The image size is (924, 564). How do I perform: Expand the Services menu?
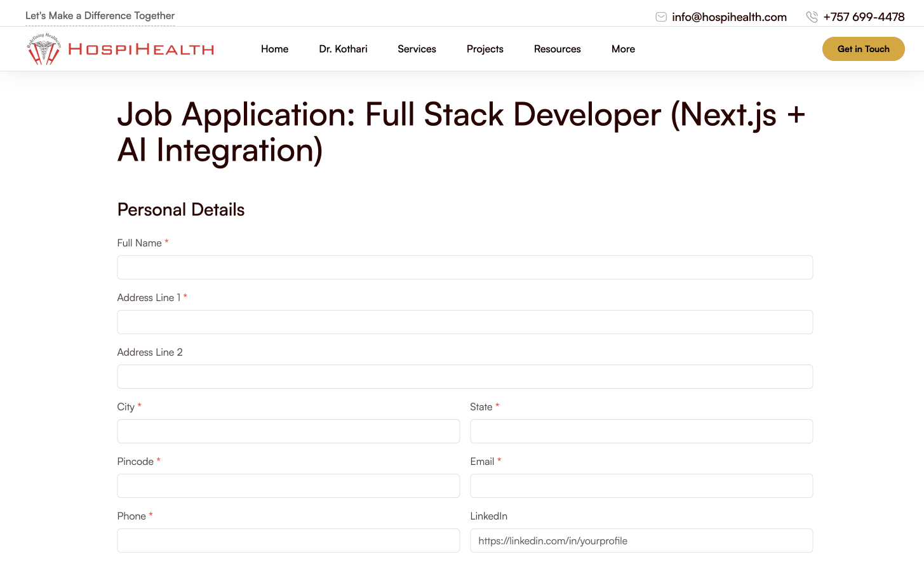[x=417, y=49]
